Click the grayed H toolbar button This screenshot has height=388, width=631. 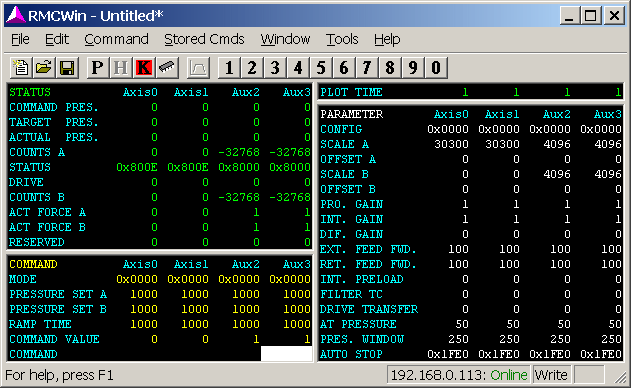point(121,67)
